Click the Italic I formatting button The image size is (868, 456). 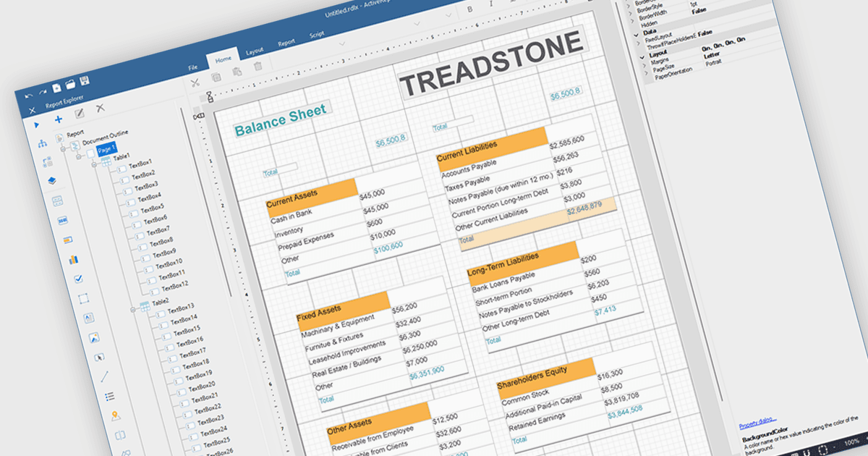click(490, 4)
